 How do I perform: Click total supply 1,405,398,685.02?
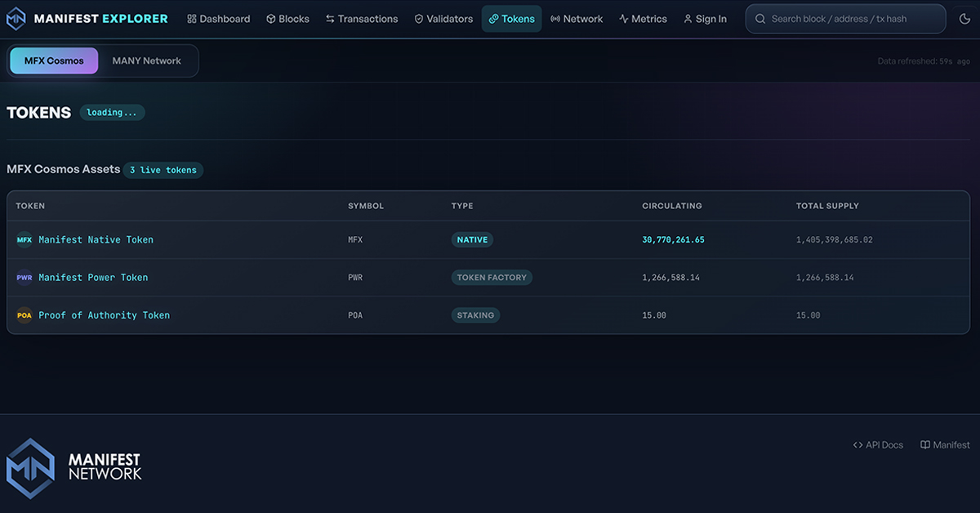[835, 240]
